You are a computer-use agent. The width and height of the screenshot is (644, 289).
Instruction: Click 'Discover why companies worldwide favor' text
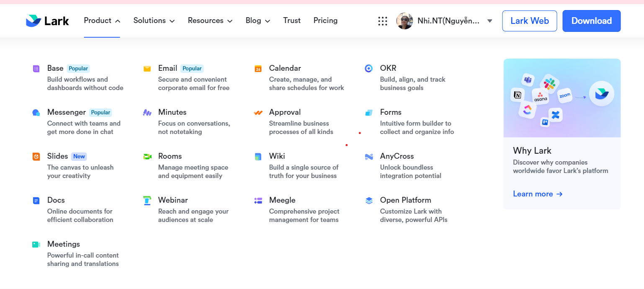tap(561, 167)
